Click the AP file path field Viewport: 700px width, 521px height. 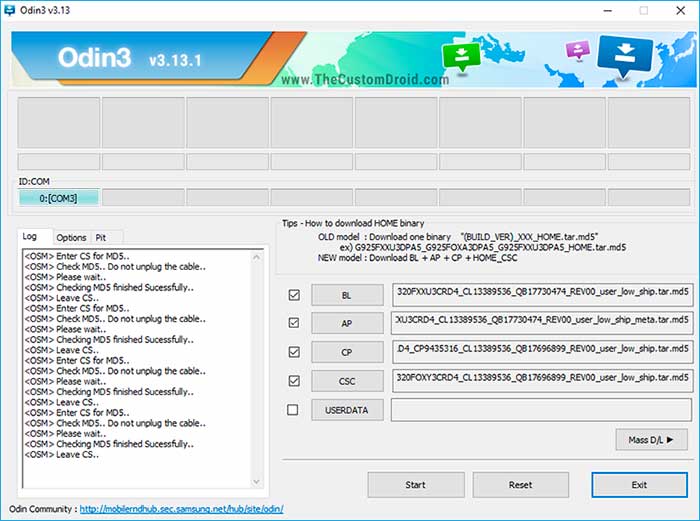pos(542,323)
